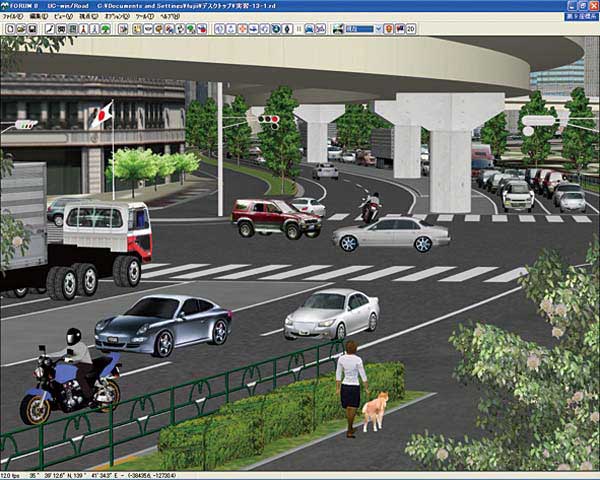Click the red and blue vehicle icon

point(202,29)
